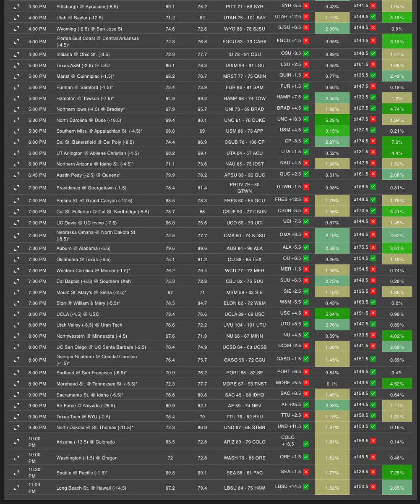
Task: Click red X beside USC +4.5 pick
Action: click(x=306, y=313)
